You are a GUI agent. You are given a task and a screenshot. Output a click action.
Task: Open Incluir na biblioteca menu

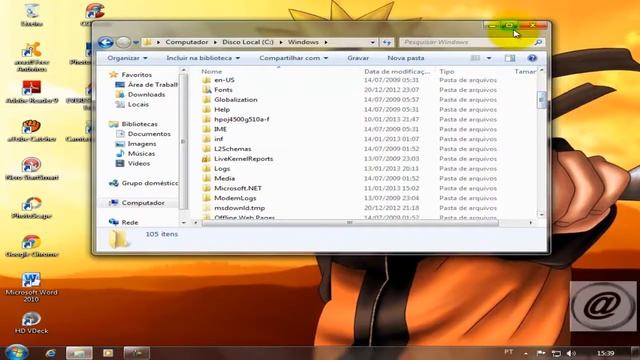pos(203,58)
